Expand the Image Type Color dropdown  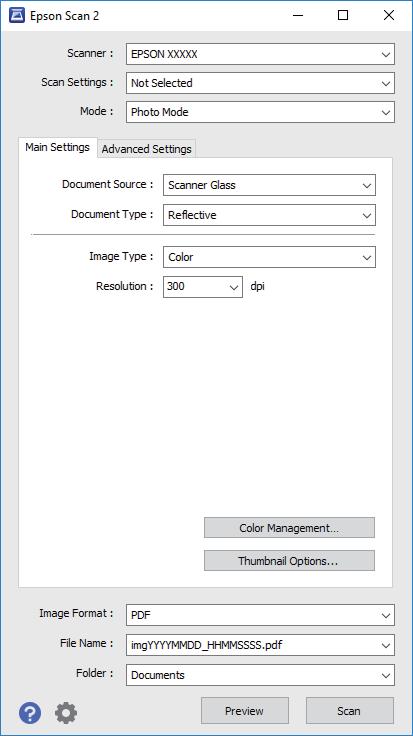[x=269, y=257]
